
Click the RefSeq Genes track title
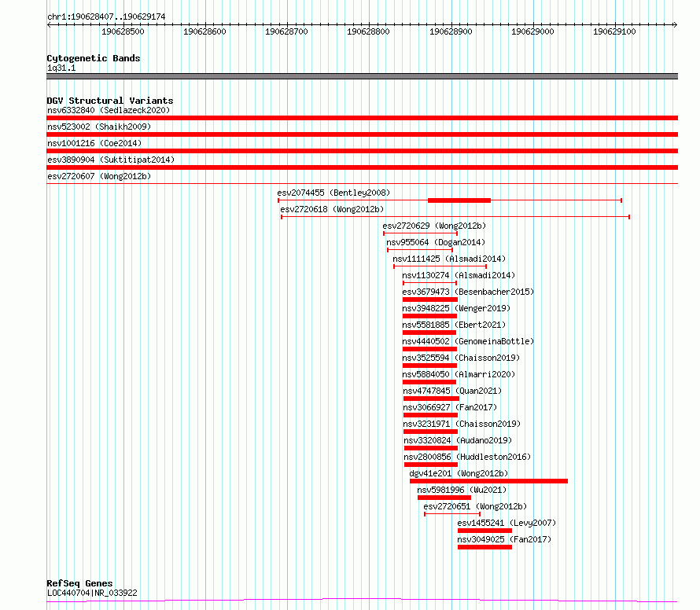coord(80,583)
